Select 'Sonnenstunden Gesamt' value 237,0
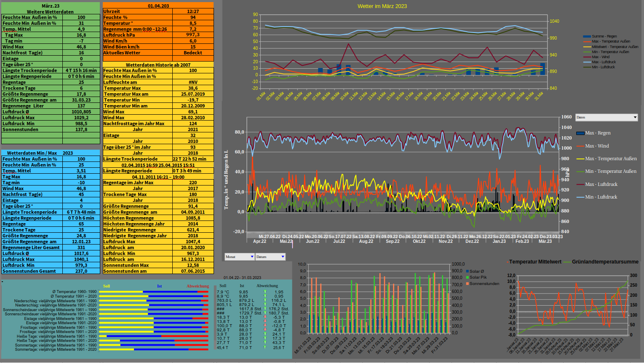Screen dimensions: 644x363 [81, 271]
